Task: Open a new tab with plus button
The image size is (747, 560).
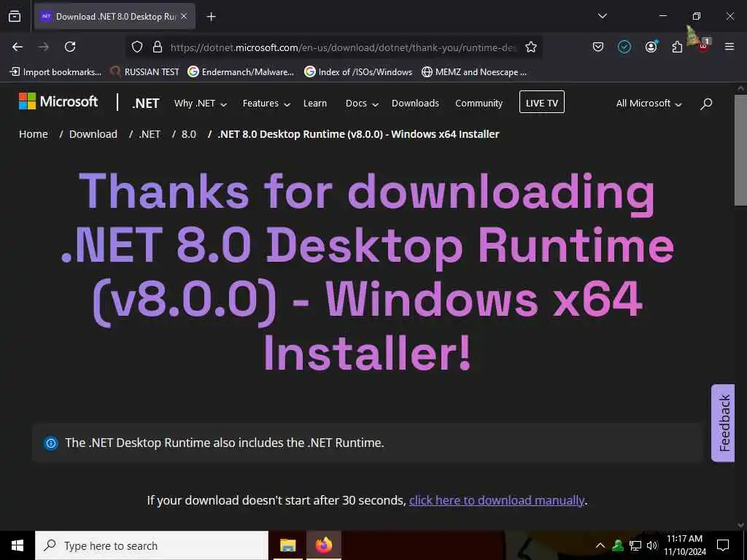Action: pos(211,17)
